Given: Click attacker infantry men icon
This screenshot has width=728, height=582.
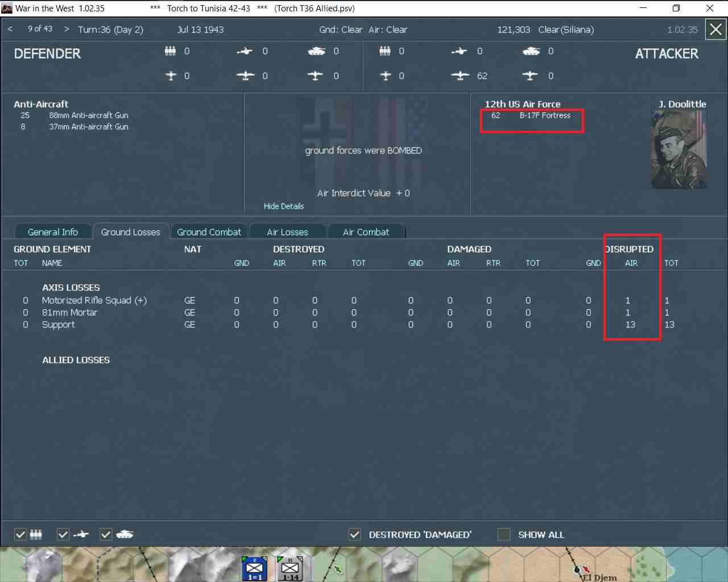Looking at the screenshot, I should tap(385, 51).
